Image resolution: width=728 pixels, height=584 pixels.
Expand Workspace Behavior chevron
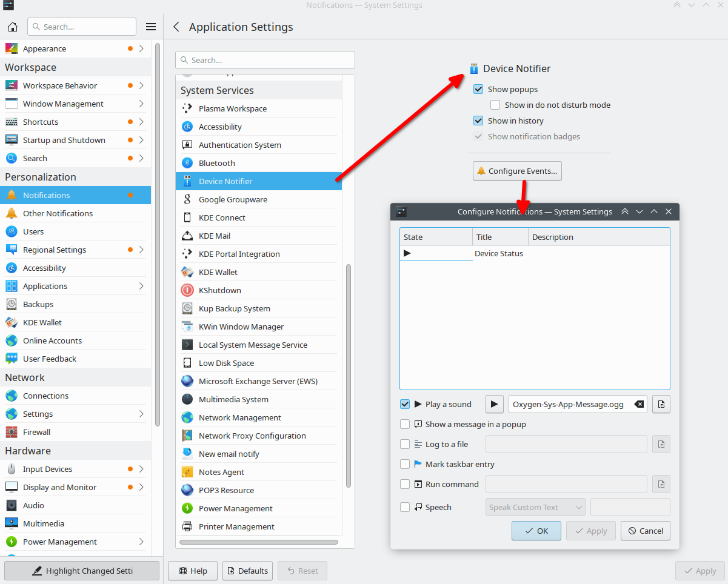[141, 85]
